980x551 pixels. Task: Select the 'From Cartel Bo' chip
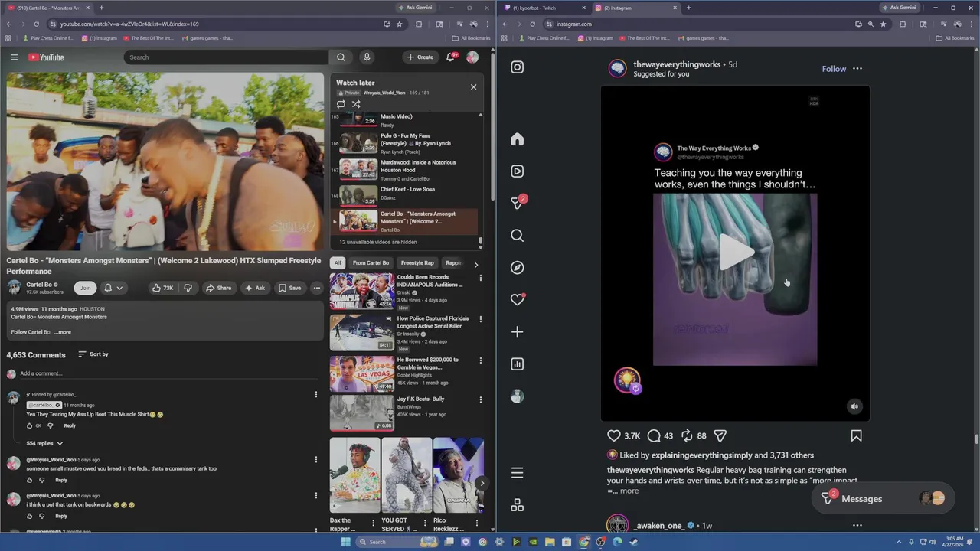coord(371,262)
